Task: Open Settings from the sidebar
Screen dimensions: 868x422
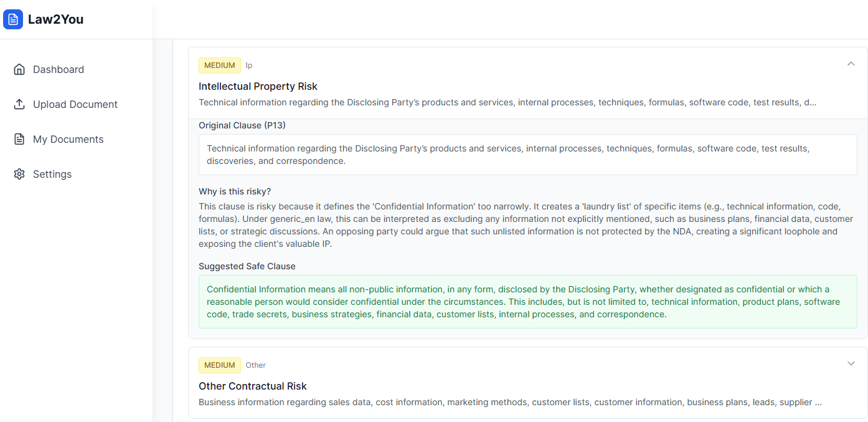Action: [x=52, y=174]
